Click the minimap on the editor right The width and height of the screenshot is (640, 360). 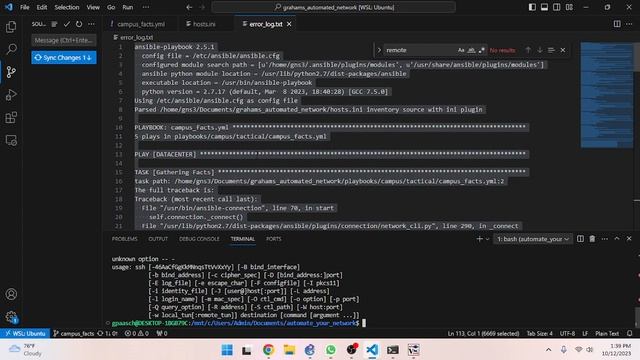607,94
